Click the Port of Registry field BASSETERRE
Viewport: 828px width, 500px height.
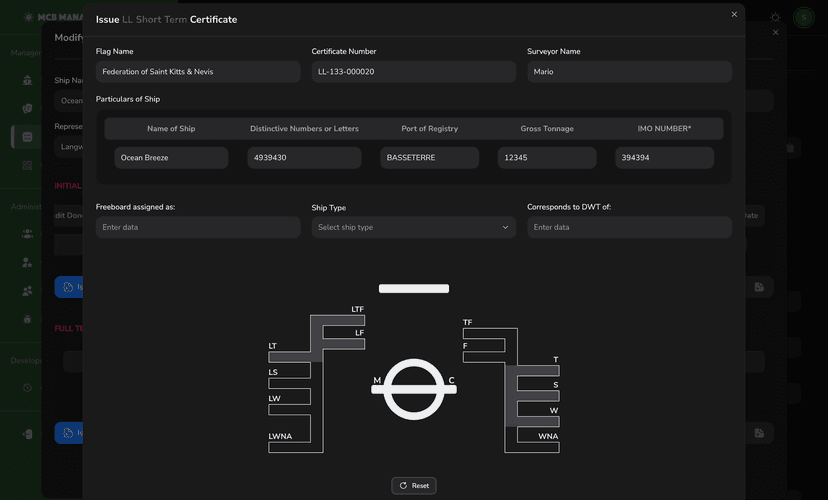(429, 158)
